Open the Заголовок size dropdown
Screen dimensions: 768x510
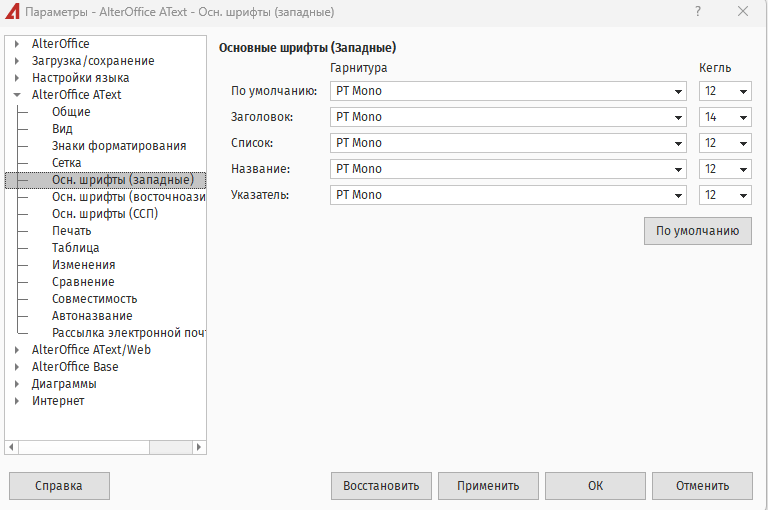tap(743, 117)
